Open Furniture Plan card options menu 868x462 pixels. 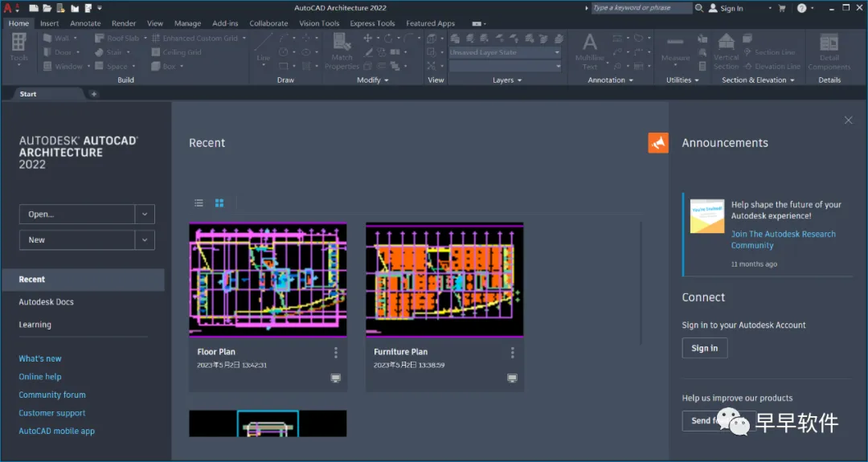[512, 353]
